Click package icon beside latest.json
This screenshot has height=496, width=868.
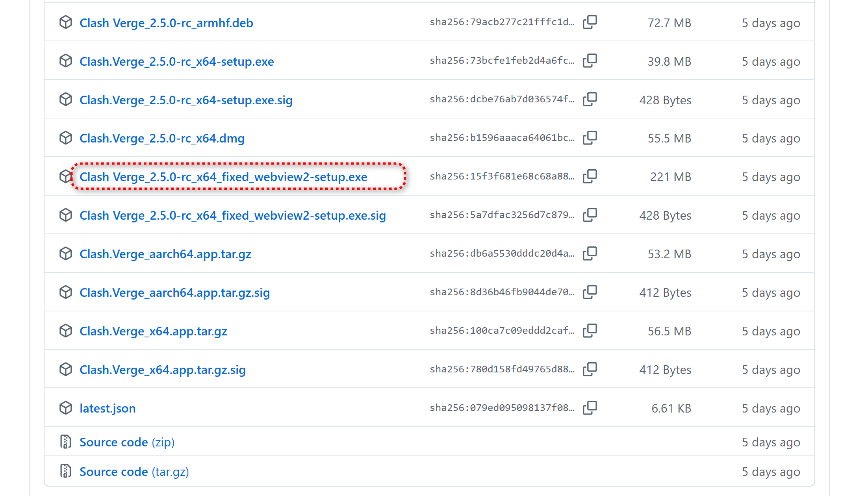[x=66, y=408]
